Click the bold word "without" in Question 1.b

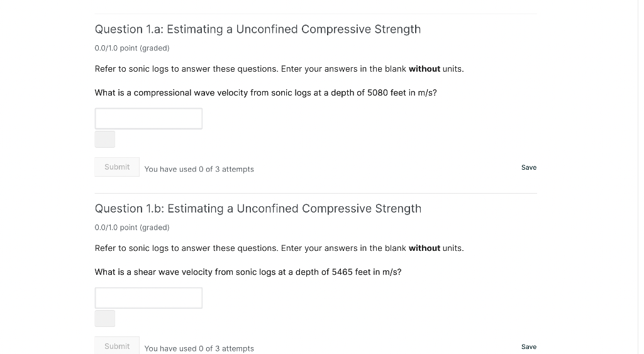(x=425, y=248)
